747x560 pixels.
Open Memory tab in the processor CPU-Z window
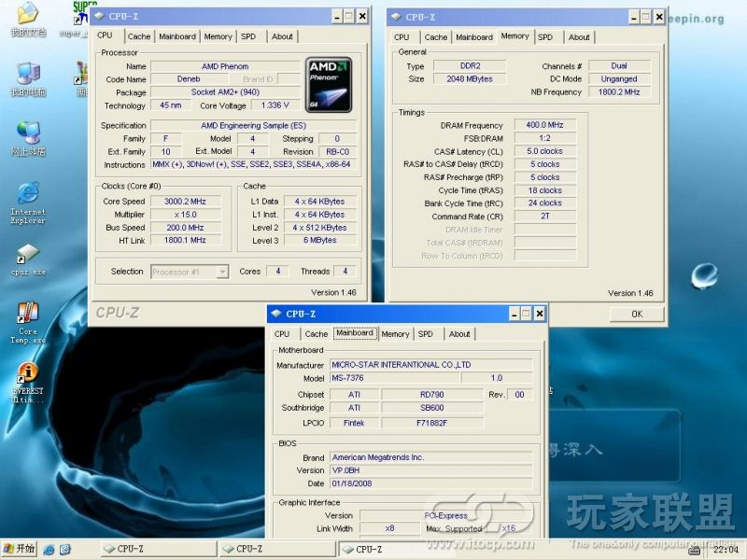pyautogui.click(x=218, y=36)
